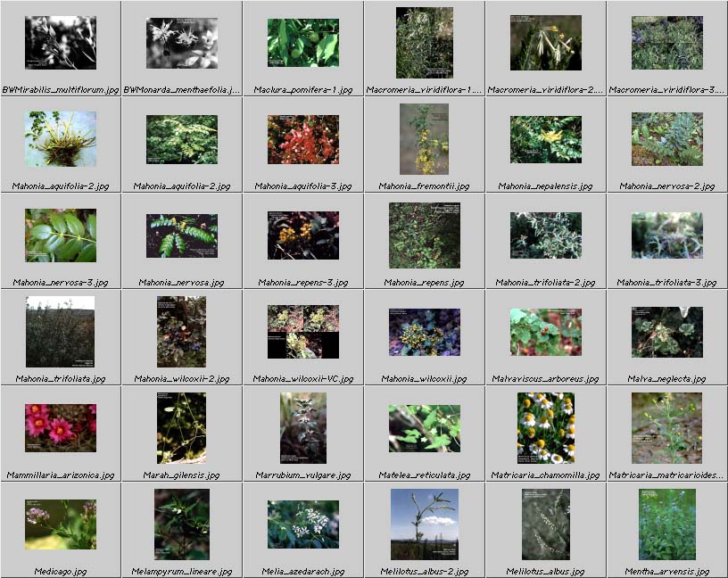Image resolution: width=728 pixels, height=578 pixels.
Task: Click the Mahonia_nervosa-3.jpg leaf thumbnail
Action: [61, 235]
